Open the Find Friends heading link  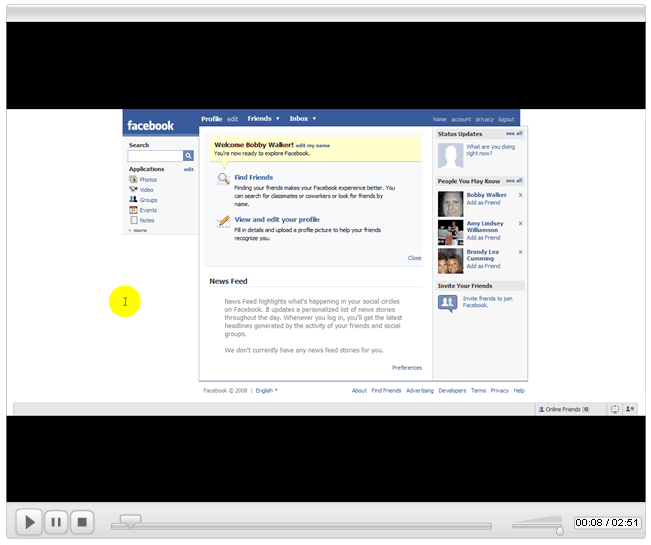(x=254, y=177)
